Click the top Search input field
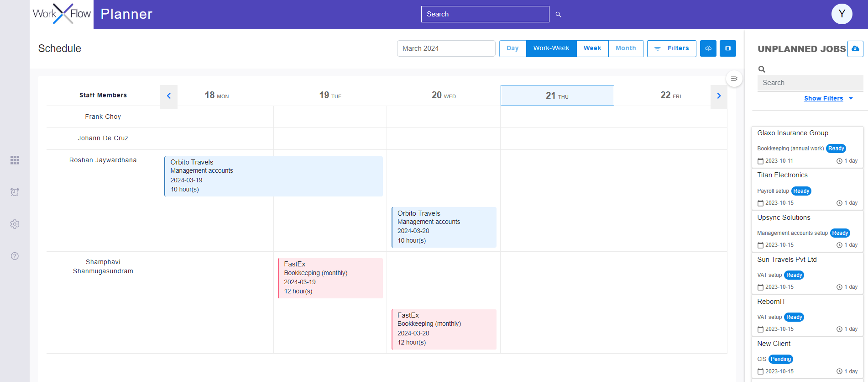This screenshot has width=868, height=382. [485, 14]
